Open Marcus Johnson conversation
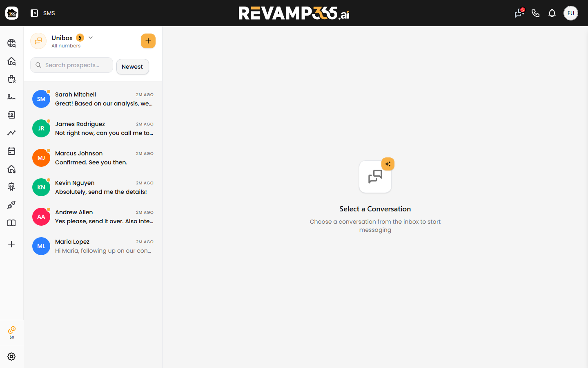 point(93,158)
